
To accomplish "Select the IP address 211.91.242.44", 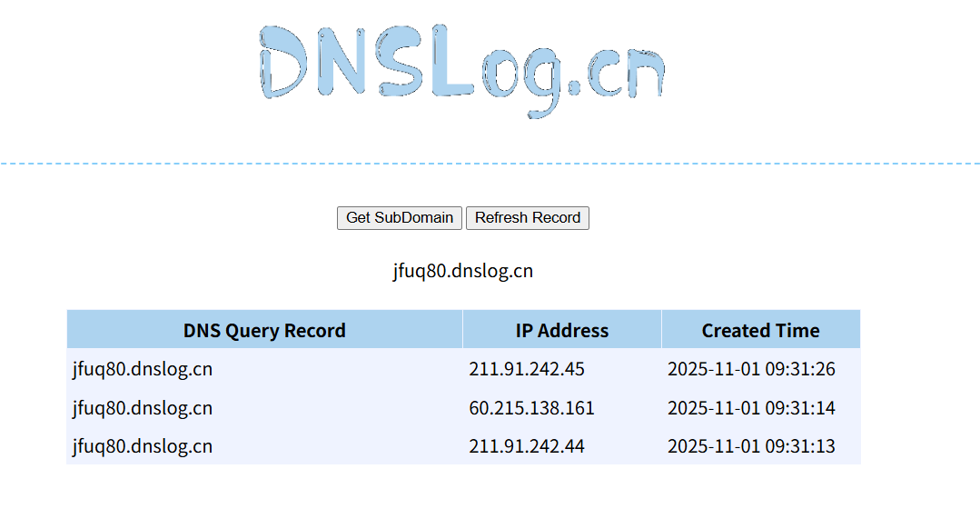I will click(x=527, y=446).
